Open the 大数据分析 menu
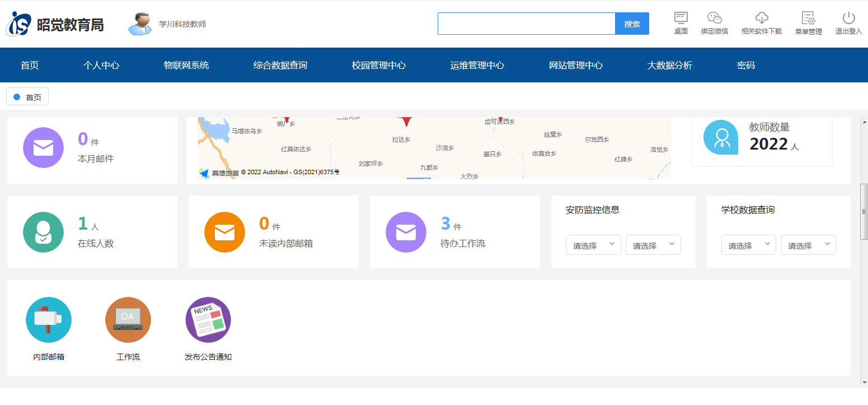The image size is (868, 405). pyautogui.click(x=670, y=66)
